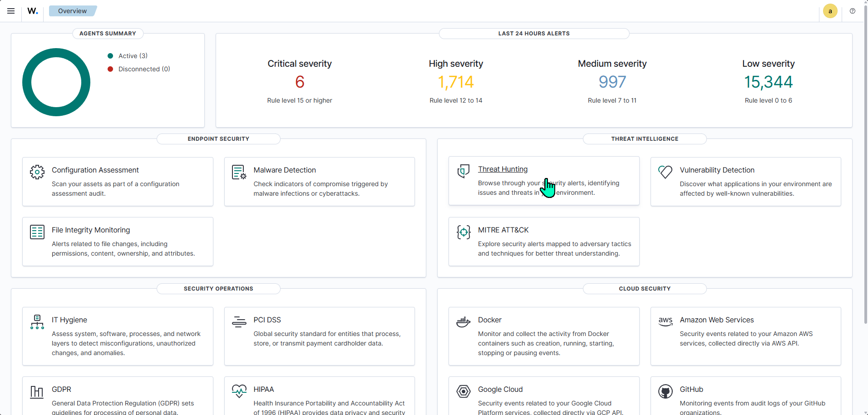
Task: Click the Configuration Assessment gear icon
Action: pyautogui.click(x=37, y=172)
